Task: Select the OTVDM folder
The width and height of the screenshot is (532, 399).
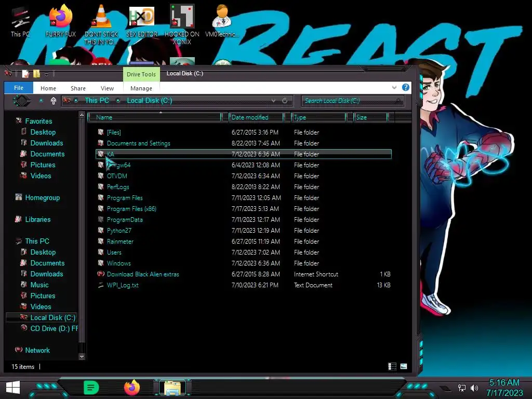Action: tap(117, 176)
